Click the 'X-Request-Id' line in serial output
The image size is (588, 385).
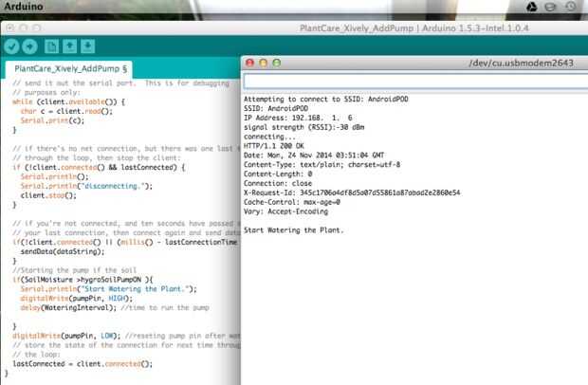pos(352,192)
